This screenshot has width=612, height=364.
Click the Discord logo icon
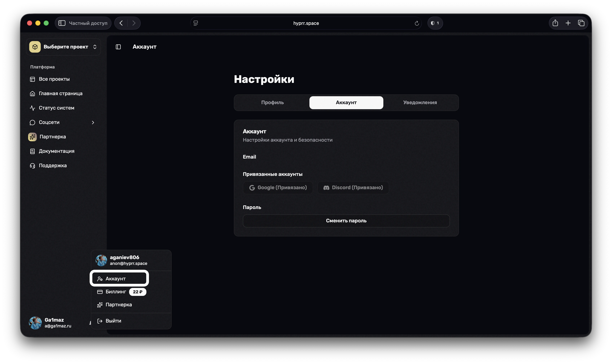(326, 188)
